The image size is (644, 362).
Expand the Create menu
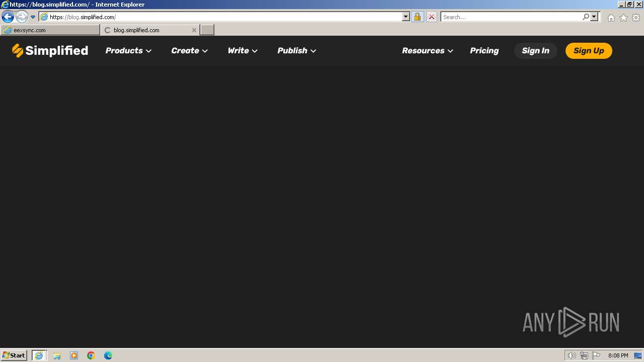[x=189, y=50]
